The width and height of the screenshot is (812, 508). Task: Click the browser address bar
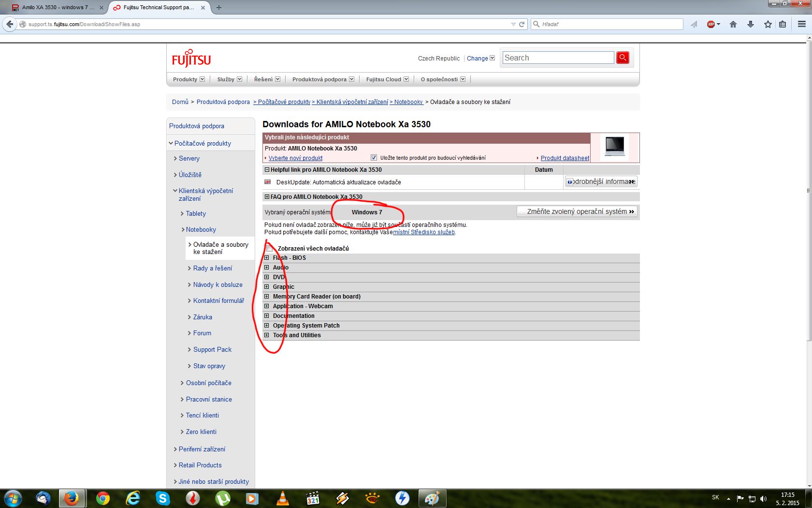[x=266, y=24]
